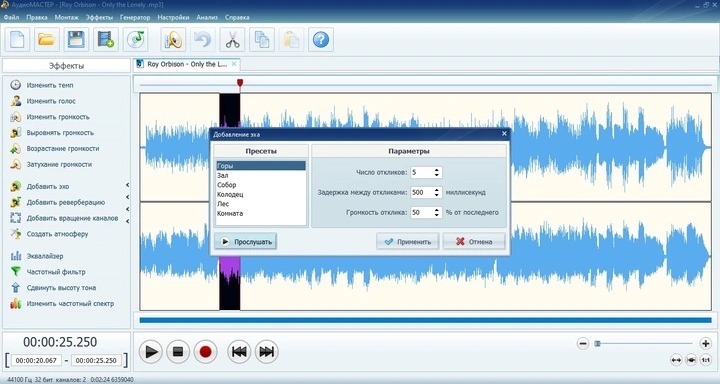This screenshot has height=384, width=720.
Task: Open help with question mark icon
Action: point(321,40)
